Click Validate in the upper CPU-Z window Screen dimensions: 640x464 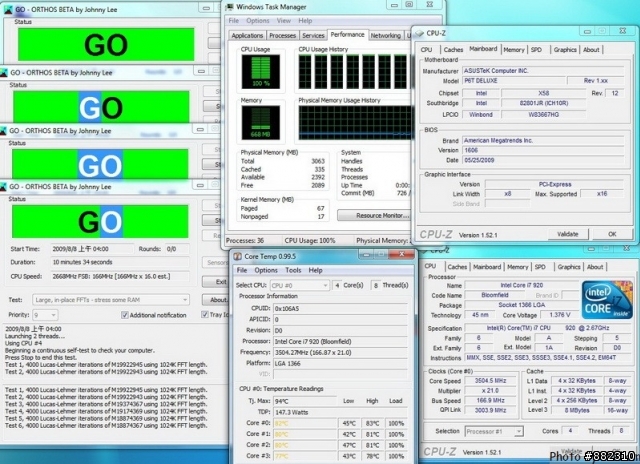tap(567, 234)
